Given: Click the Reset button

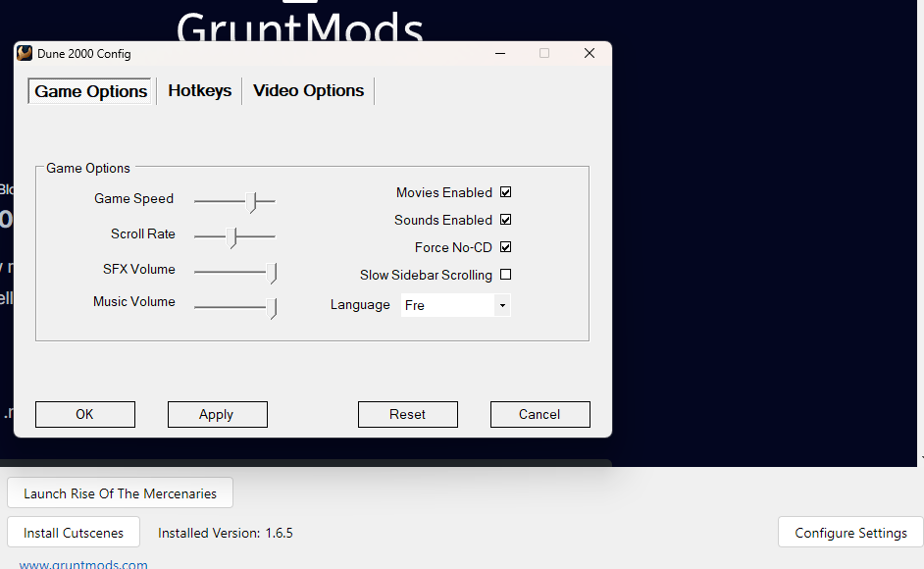Looking at the screenshot, I should [x=407, y=415].
